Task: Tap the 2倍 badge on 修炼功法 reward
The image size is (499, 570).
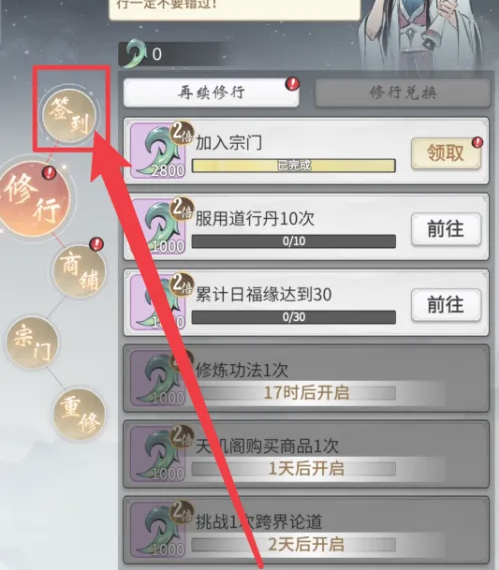Action: [181, 361]
